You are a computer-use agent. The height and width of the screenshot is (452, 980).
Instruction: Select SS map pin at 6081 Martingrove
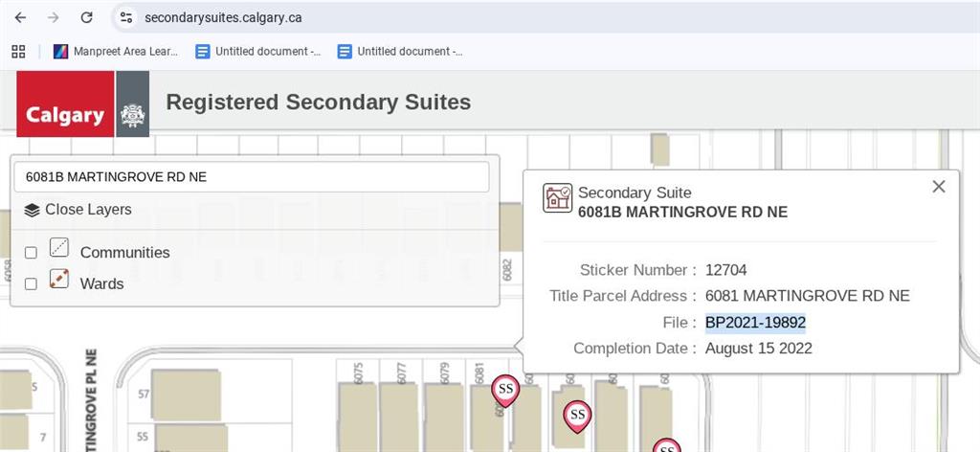(x=505, y=389)
